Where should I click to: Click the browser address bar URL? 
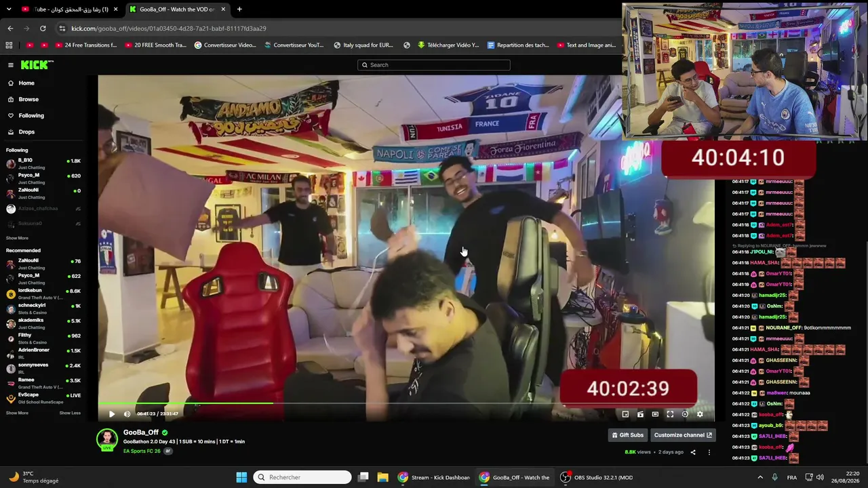pyautogui.click(x=169, y=28)
